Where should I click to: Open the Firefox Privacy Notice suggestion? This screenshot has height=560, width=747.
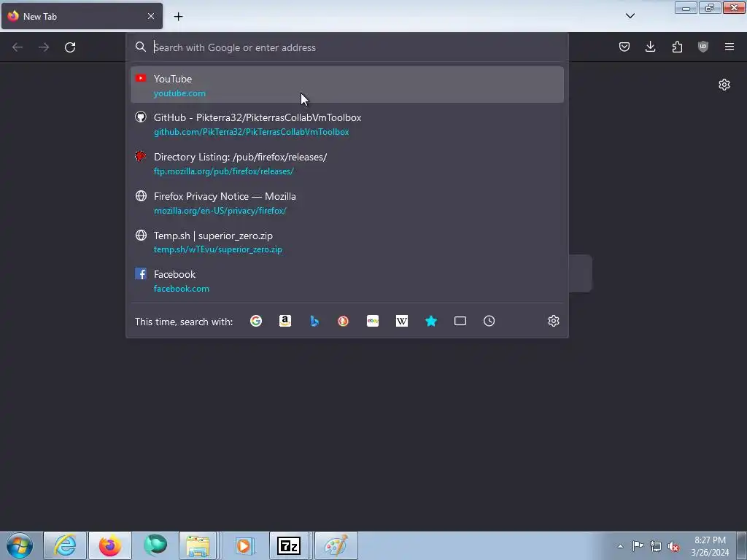tap(347, 203)
